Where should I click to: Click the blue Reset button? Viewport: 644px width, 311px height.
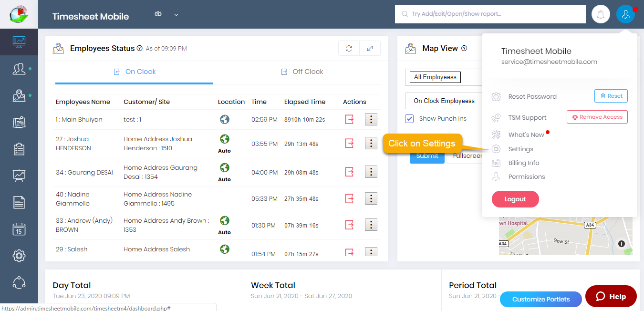tap(611, 96)
